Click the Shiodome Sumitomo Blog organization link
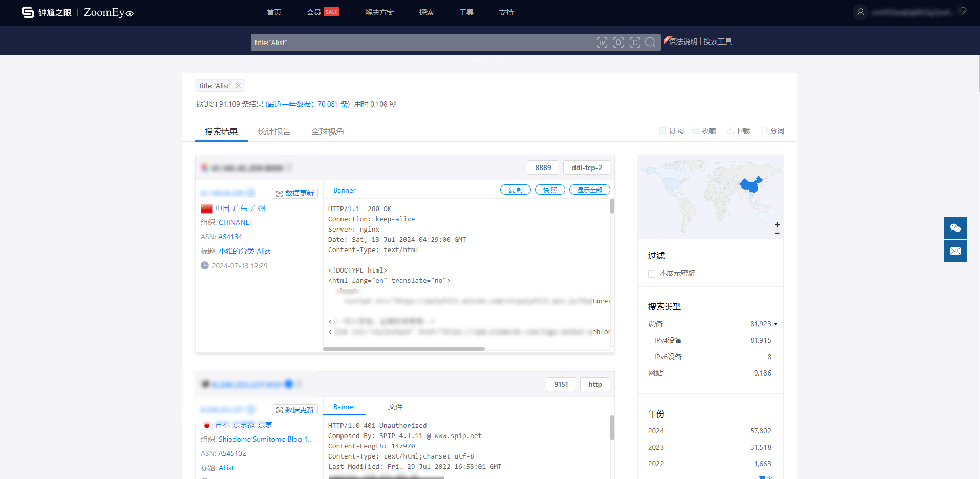 266,439
